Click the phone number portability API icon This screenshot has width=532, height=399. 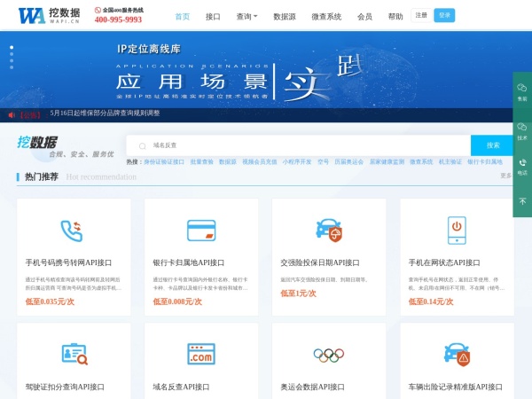[73, 231]
